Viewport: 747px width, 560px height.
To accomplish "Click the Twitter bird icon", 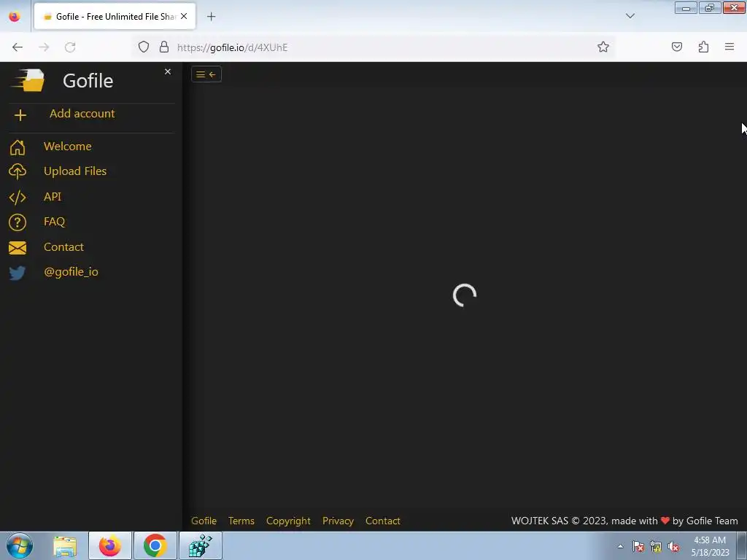I will (18, 273).
